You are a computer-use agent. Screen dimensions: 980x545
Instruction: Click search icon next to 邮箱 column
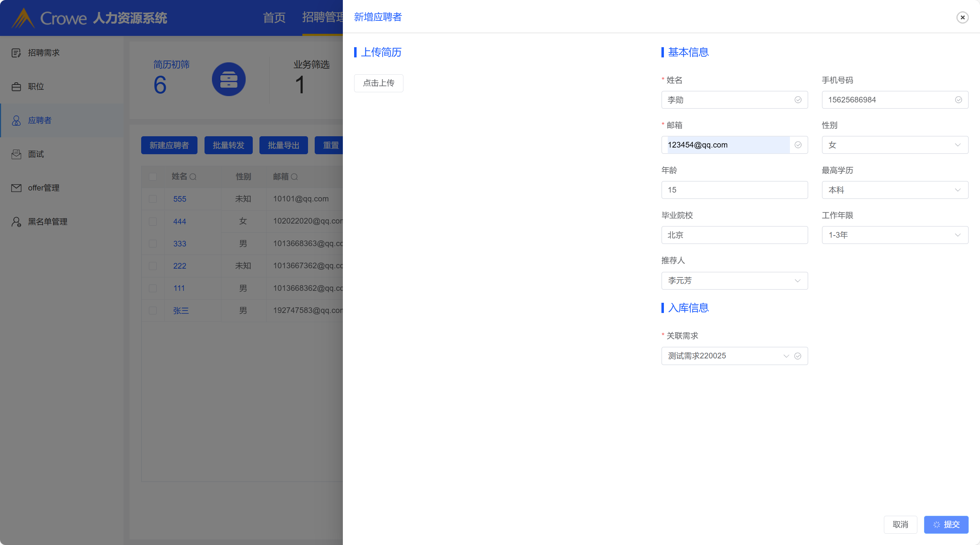point(294,177)
